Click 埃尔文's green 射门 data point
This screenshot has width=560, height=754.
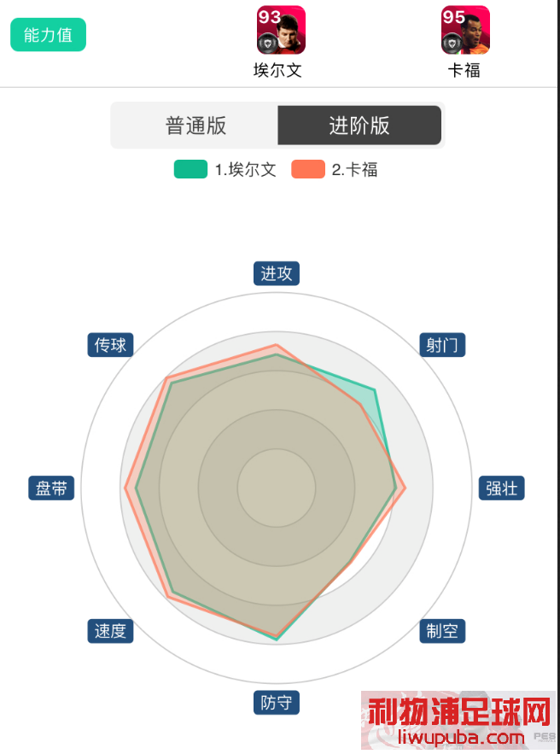coord(375,389)
